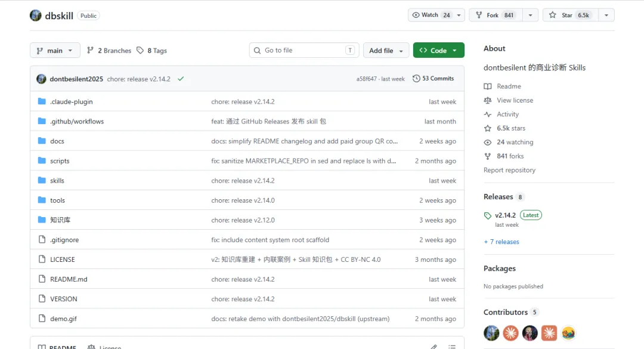Open the 'chore: release v2.12.0' commit message

(243, 220)
